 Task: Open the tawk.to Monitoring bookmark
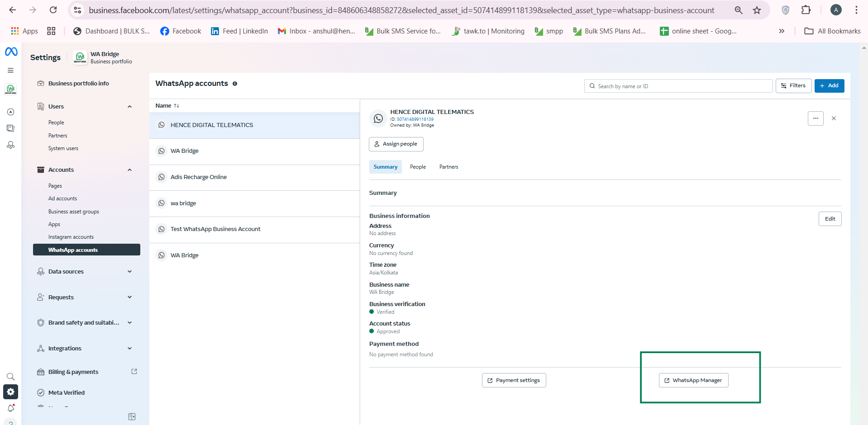[488, 31]
